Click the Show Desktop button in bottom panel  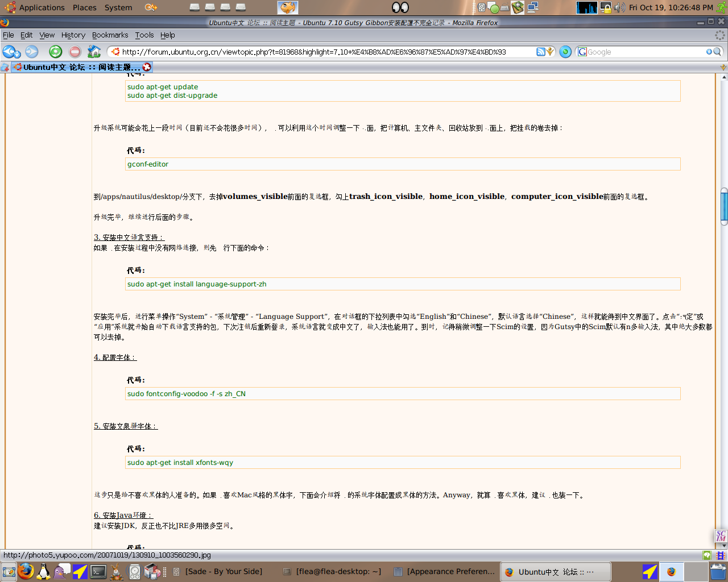tap(9, 571)
